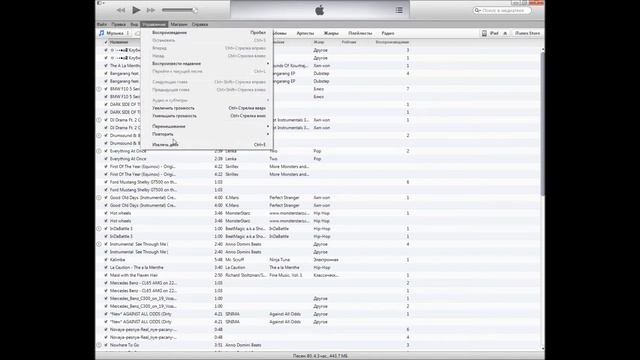
Task: Click the magnifier icon in the search box
Action: coord(477,10)
